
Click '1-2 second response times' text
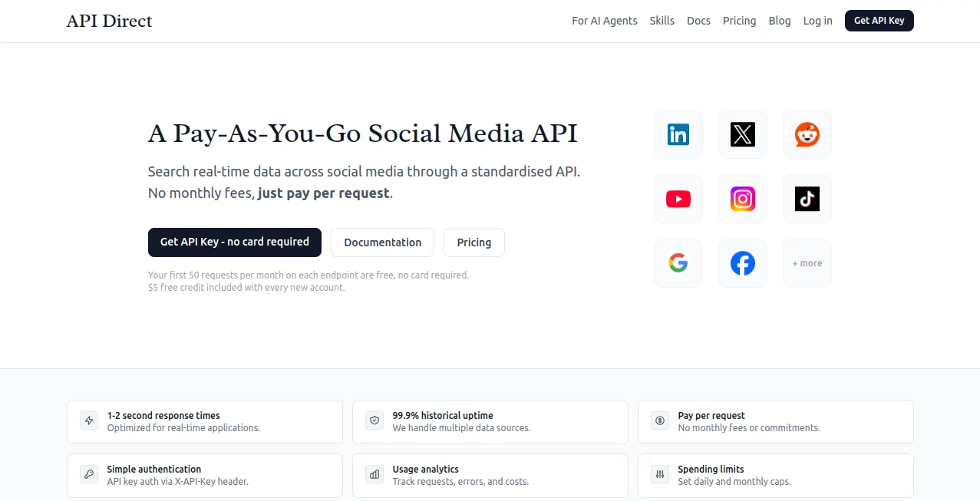(163, 415)
